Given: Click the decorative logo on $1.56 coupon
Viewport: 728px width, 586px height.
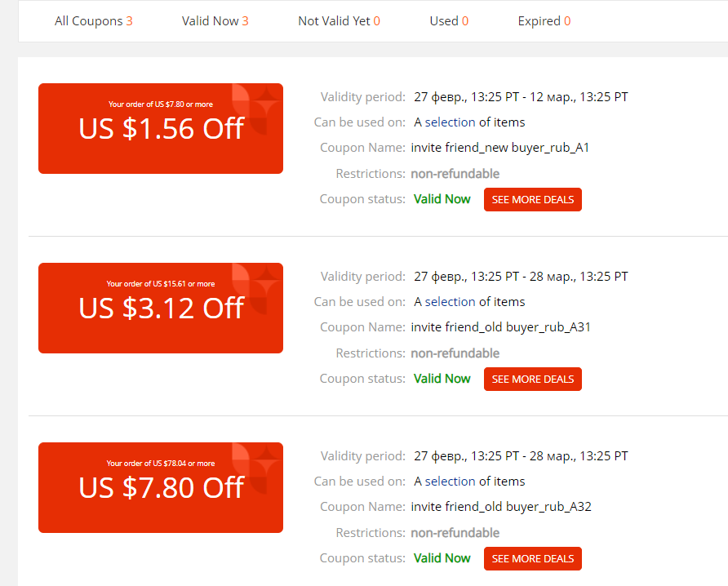Looking at the screenshot, I should [257, 109].
